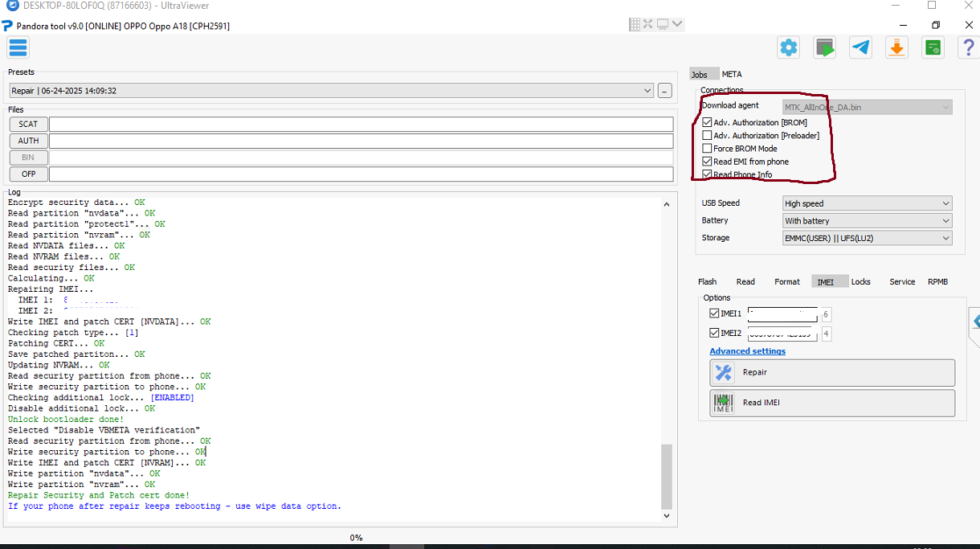The height and width of the screenshot is (549, 980).
Task: Click the 'Patching CERT... OK' log line
Action: click(x=56, y=343)
